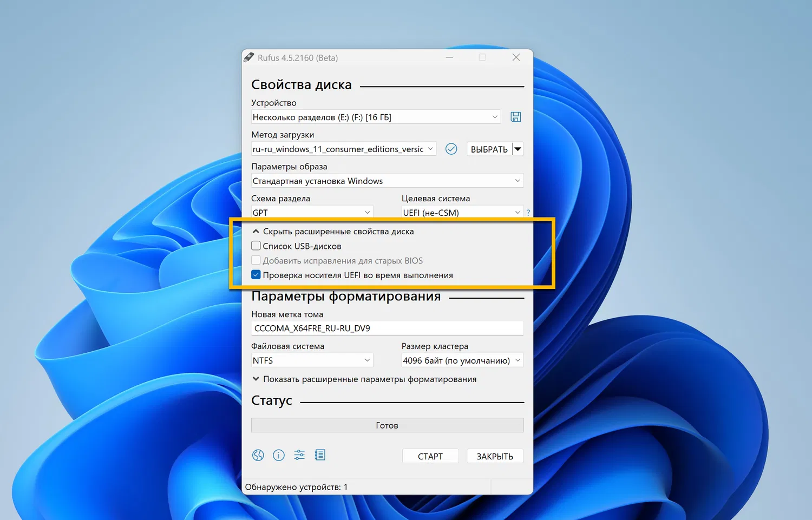Click the Готов status progress bar

coord(387,425)
